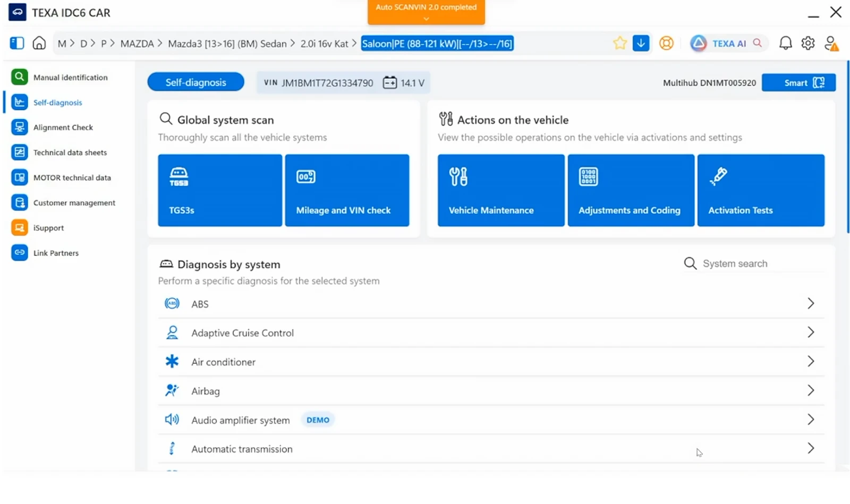Click the Airbag icon

172,391
